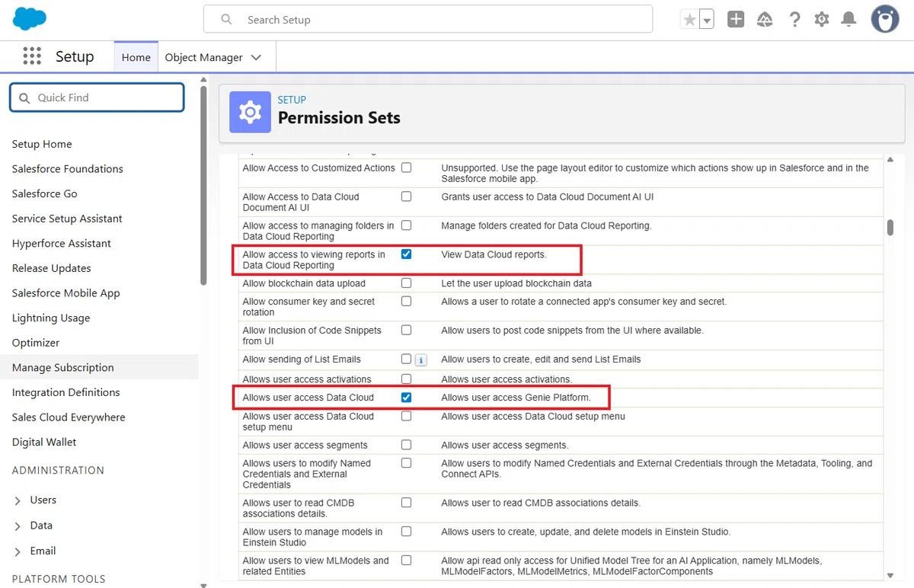Open Release Updates

52,268
